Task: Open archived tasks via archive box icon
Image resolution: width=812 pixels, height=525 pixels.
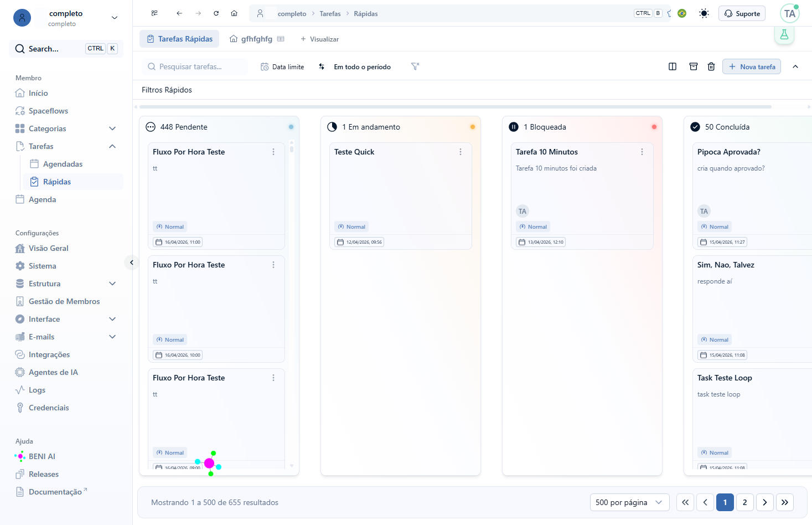Action: 694,66
